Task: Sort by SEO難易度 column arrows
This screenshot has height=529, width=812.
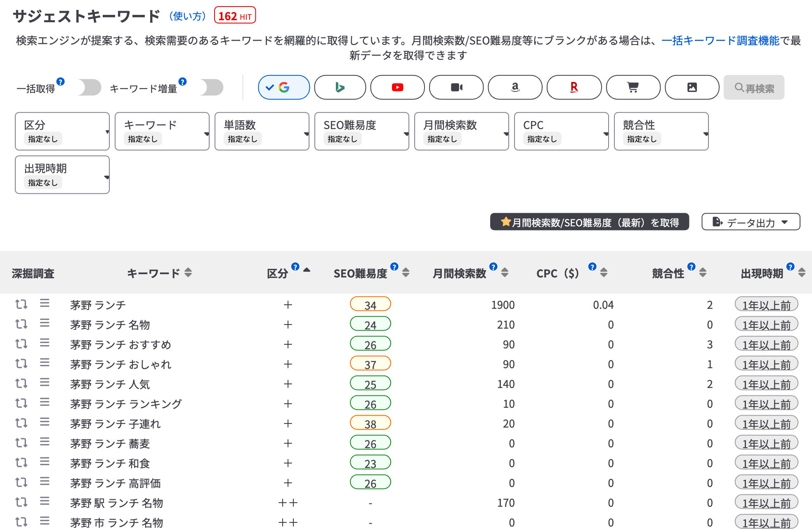Action: point(406,273)
